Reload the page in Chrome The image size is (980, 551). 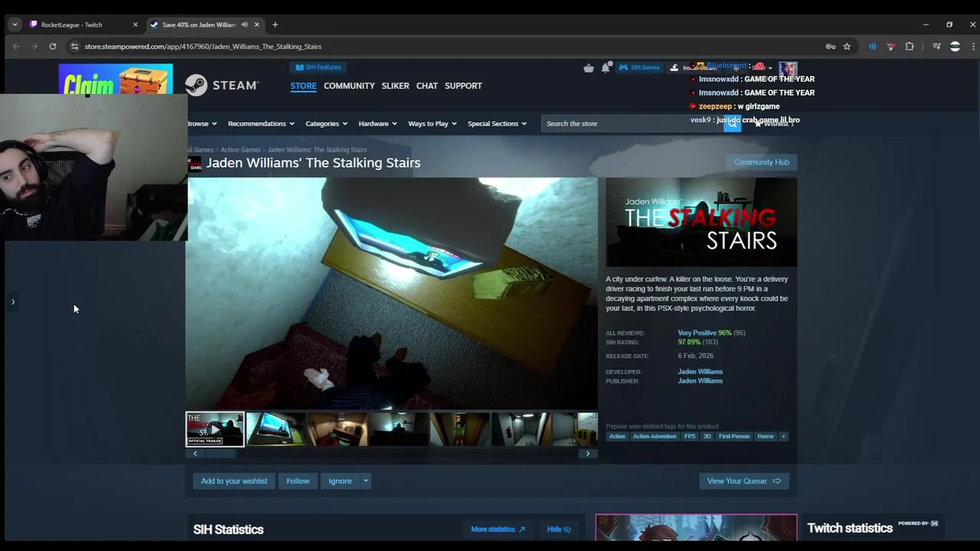53,47
